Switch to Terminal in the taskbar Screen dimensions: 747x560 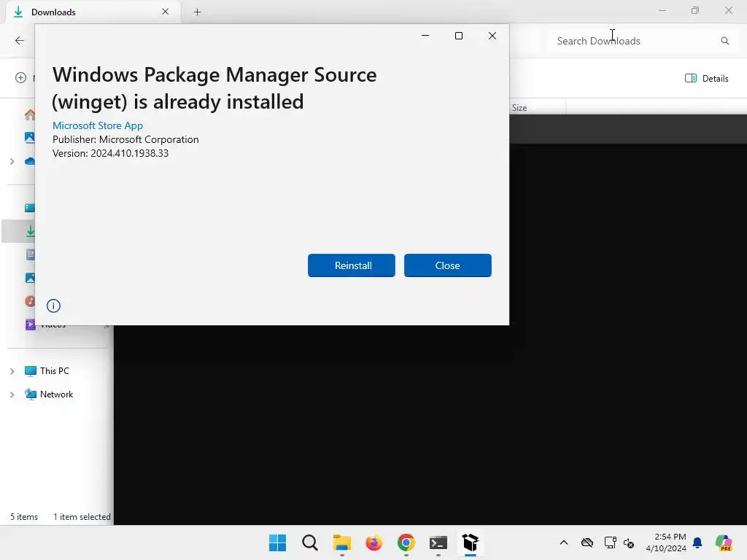(438, 542)
